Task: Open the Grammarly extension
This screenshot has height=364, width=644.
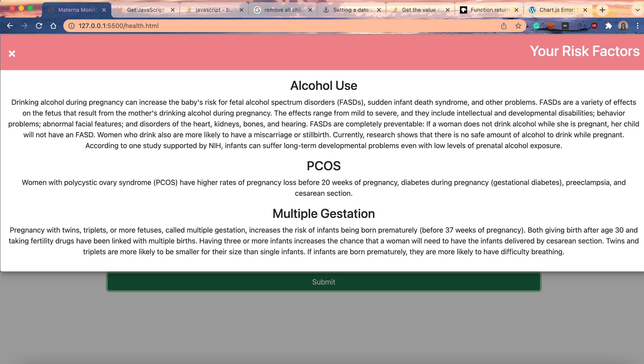Action: click(x=536, y=26)
